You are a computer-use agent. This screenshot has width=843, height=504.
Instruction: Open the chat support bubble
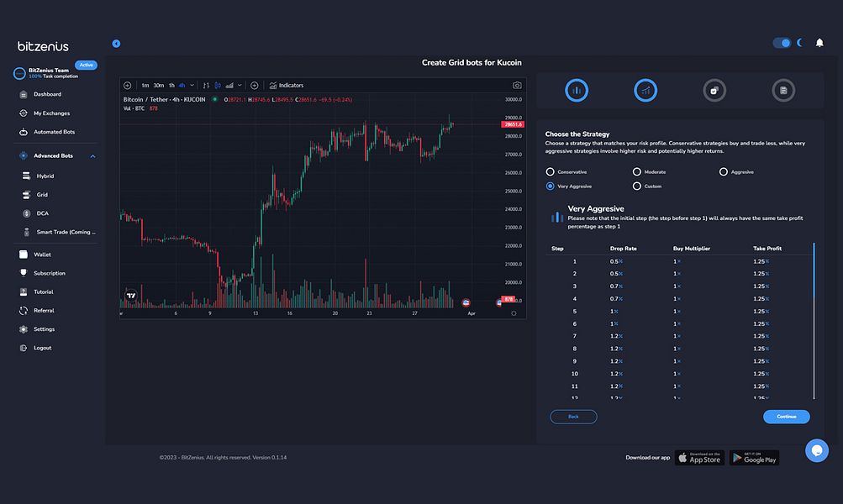(817, 450)
